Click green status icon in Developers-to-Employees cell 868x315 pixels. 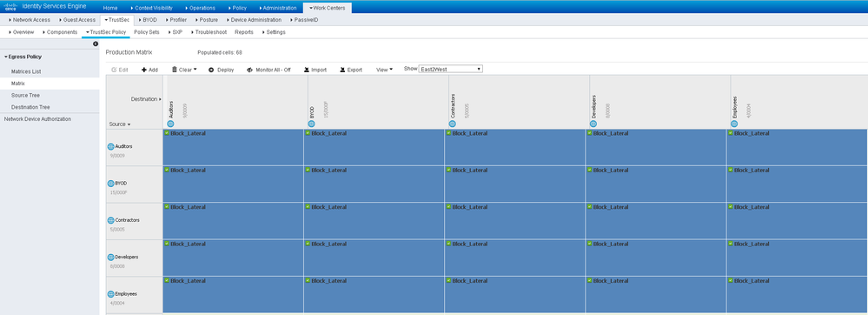point(730,244)
